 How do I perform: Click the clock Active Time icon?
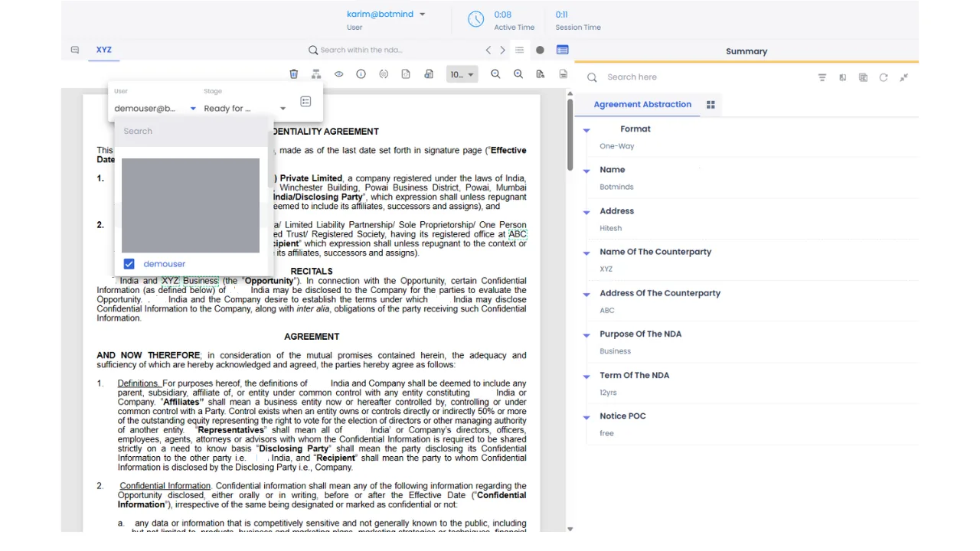476,20
